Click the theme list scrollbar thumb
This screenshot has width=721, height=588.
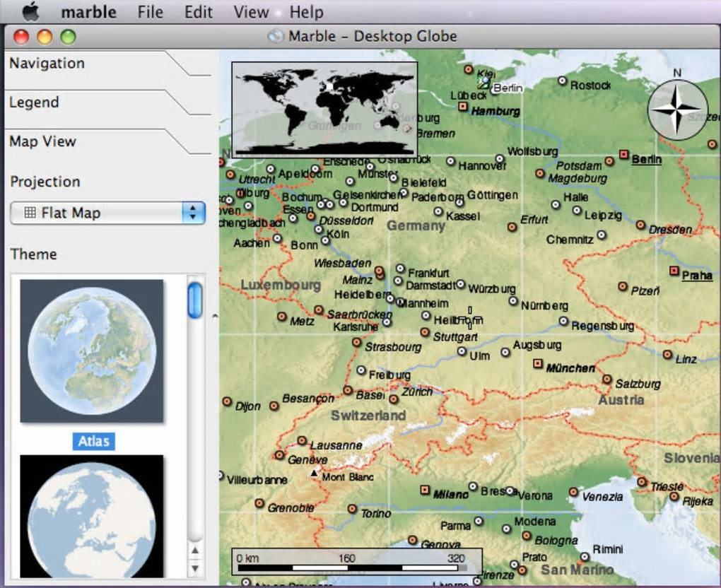194,300
